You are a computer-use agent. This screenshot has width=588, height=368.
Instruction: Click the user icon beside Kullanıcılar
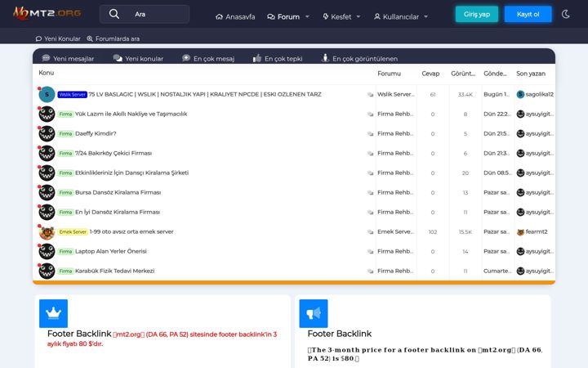(x=376, y=17)
